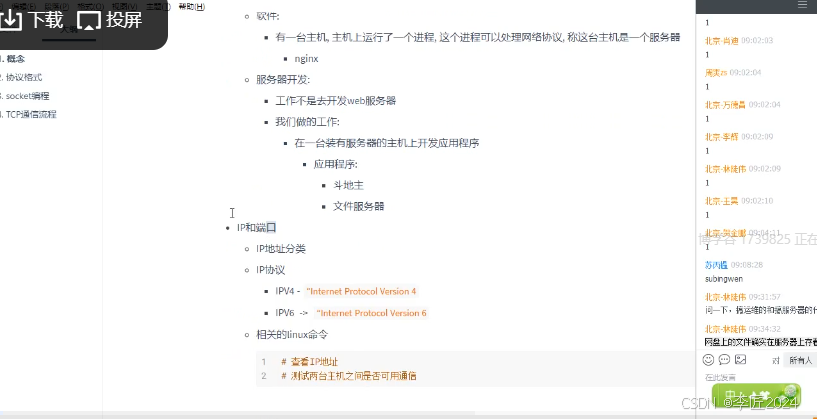Click the nginx bullet text
This screenshot has width=817, height=419.
(306, 59)
